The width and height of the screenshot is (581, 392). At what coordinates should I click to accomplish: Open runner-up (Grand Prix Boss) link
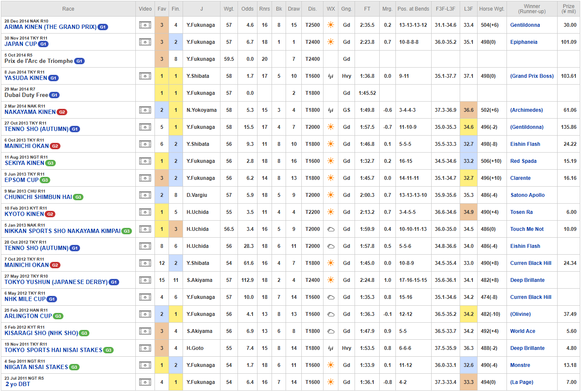tap(532, 76)
